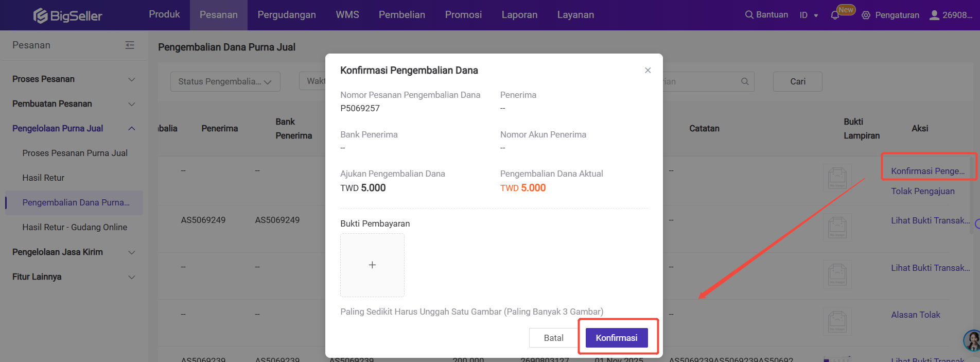The width and height of the screenshot is (980, 362).
Task: Collapse the Pesanan sidebar menu icon
Action: tap(130, 45)
